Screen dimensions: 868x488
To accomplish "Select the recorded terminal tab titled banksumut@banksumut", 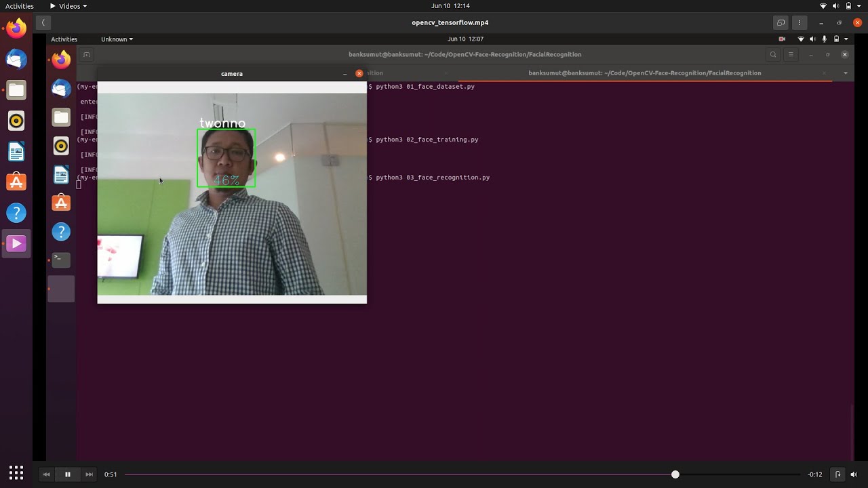I will click(x=644, y=73).
